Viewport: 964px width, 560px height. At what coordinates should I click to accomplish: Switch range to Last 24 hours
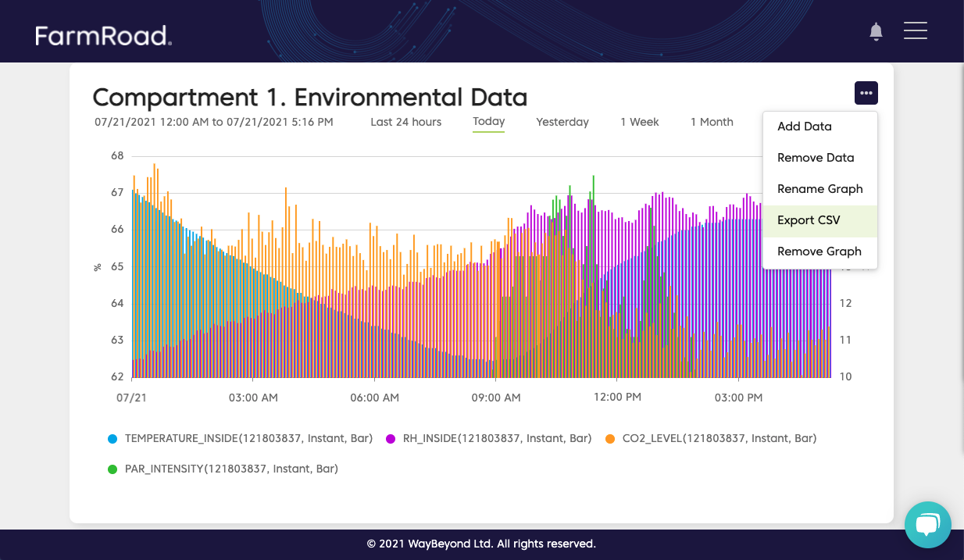tap(406, 122)
